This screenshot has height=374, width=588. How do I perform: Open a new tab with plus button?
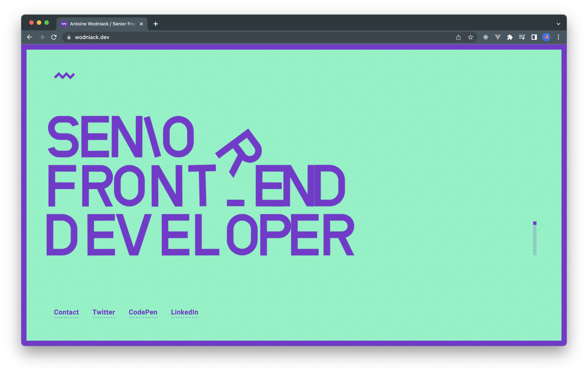pyautogui.click(x=156, y=24)
